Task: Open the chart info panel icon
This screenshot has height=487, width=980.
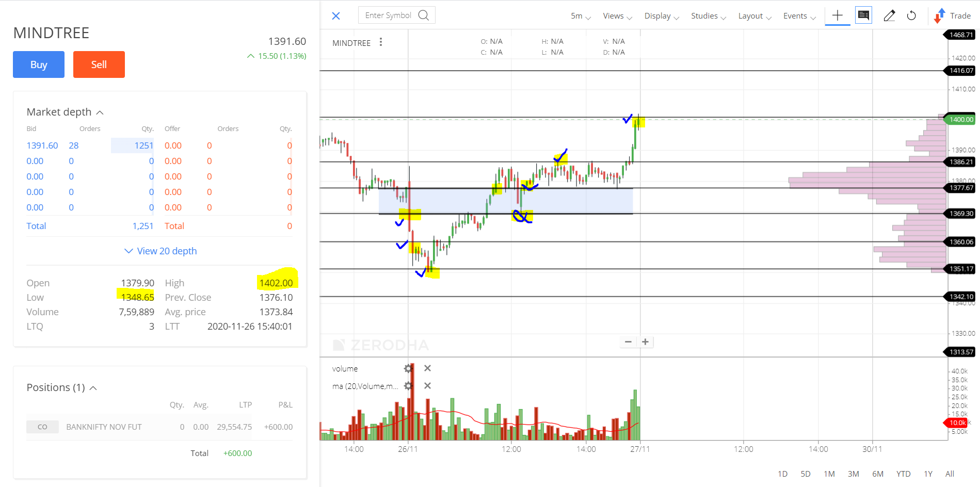Action: coord(863,15)
